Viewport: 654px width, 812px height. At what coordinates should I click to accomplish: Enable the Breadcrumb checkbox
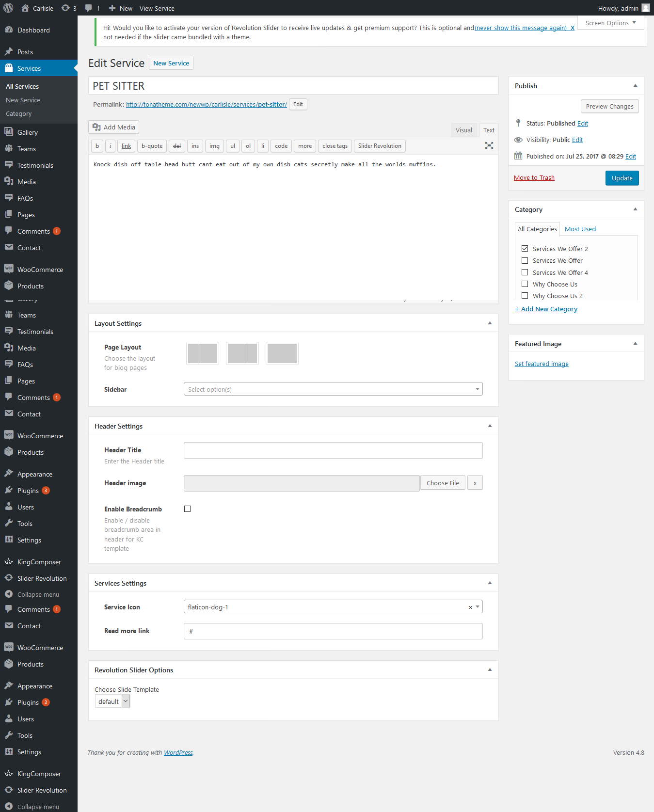coord(187,509)
